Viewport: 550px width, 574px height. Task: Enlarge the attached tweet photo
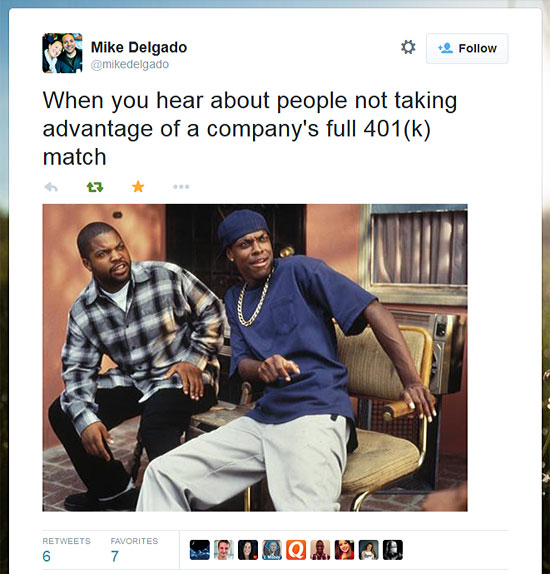(255, 358)
